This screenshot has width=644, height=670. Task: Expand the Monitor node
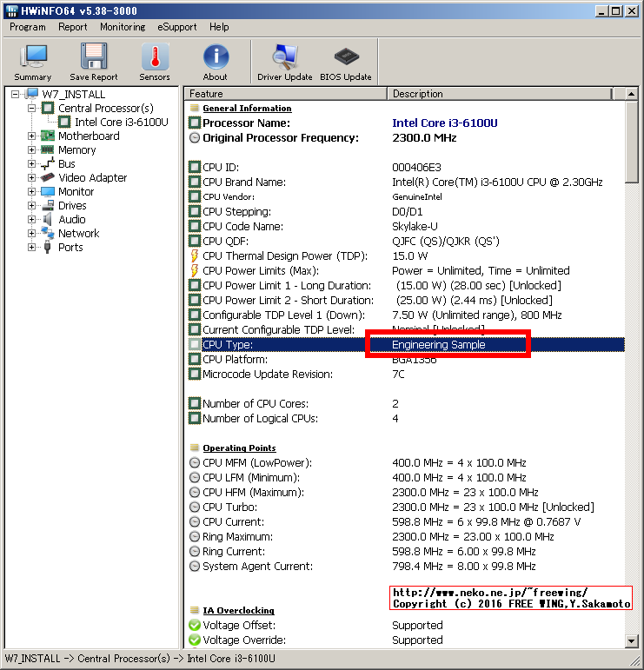click(x=31, y=191)
